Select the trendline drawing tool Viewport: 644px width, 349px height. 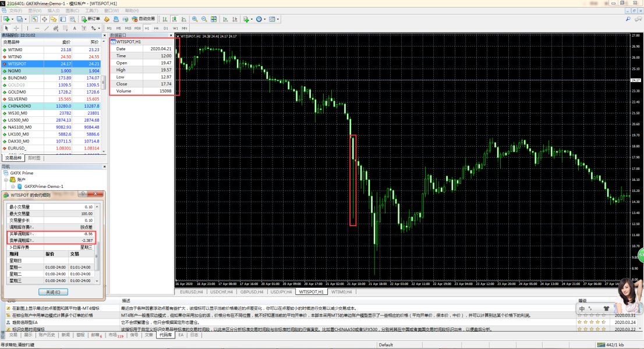tap(47, 28)
